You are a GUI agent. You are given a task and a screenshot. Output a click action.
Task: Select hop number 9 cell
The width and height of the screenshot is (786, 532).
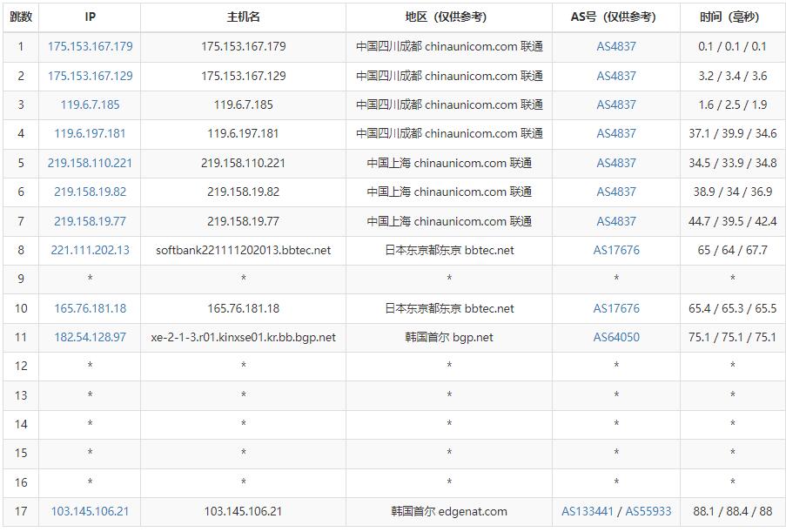click(21, 279)
